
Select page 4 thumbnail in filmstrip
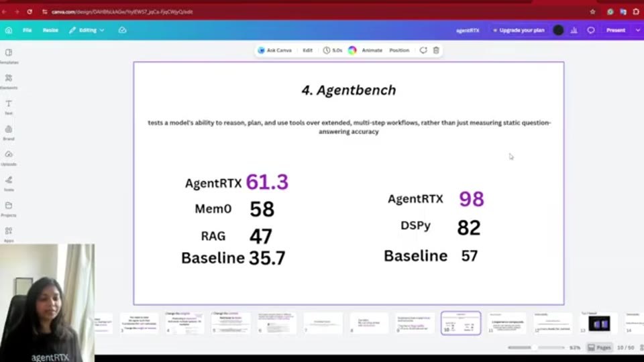(185, 323)
